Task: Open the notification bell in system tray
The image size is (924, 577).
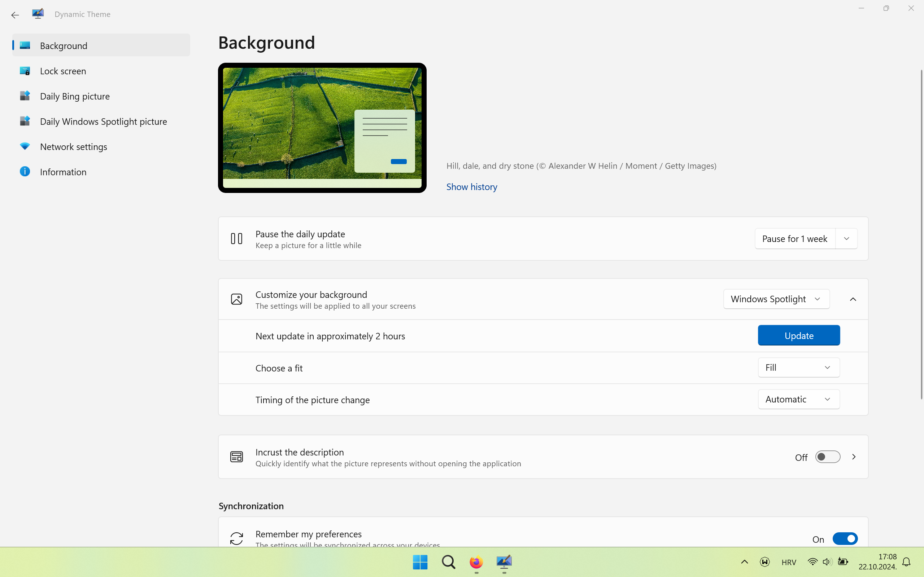Action: (906, 562)
